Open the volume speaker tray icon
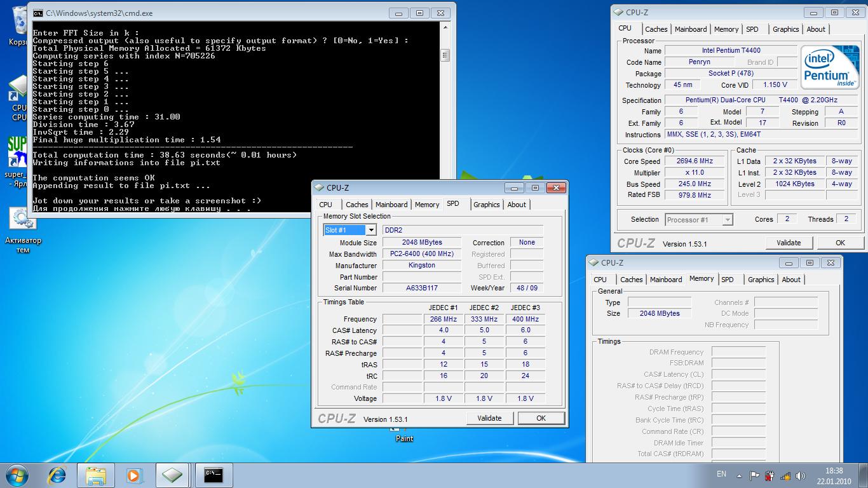The width and height of the screenshot is (868, 488). tap(801, 475)
